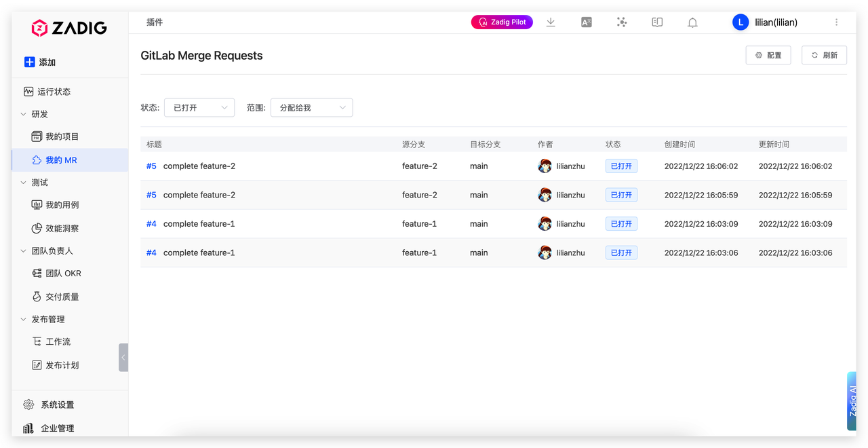868x448 pixels.
Task: Collapse the 团队负责人 group
Action: coord(52,250)
